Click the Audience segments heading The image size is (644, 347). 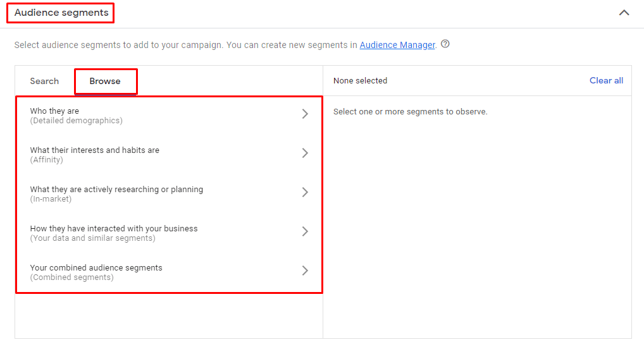61,13
